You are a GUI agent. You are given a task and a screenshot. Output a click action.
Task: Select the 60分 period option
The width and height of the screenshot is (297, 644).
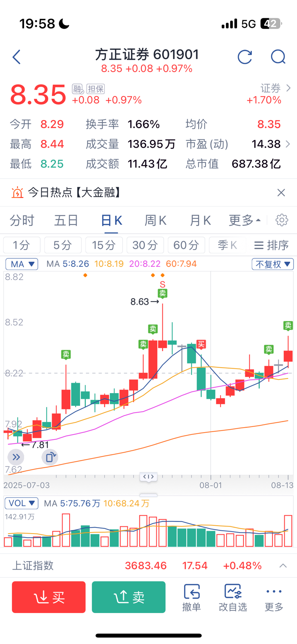[x=186, y=245]
